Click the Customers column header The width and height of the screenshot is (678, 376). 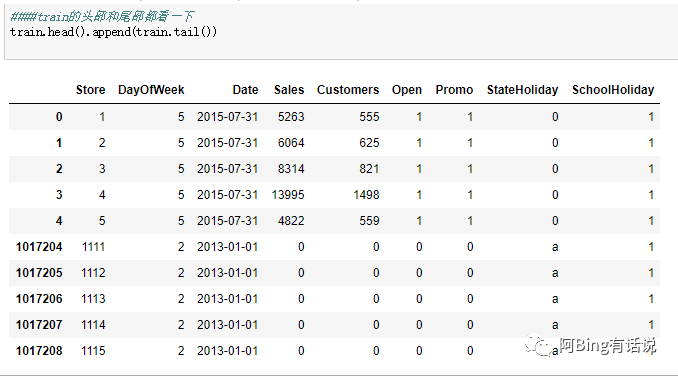point(348,90)
